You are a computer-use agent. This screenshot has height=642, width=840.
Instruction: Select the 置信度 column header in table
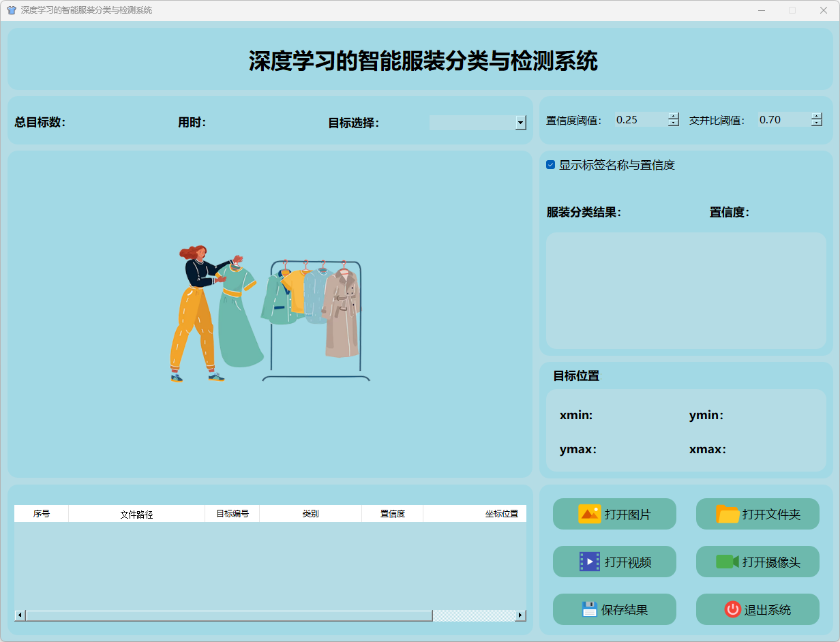(392, 514)
